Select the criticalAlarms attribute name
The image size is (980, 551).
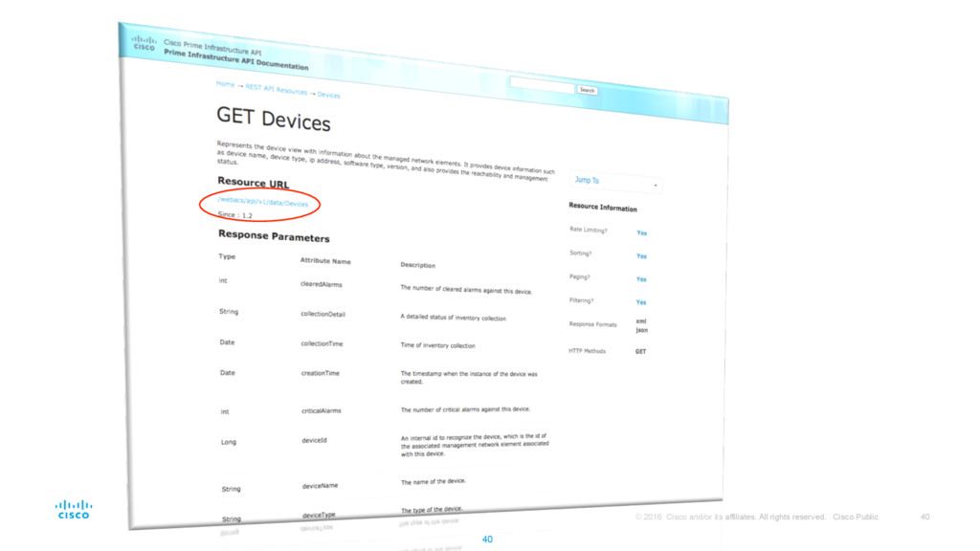click(x=322, y=410)
